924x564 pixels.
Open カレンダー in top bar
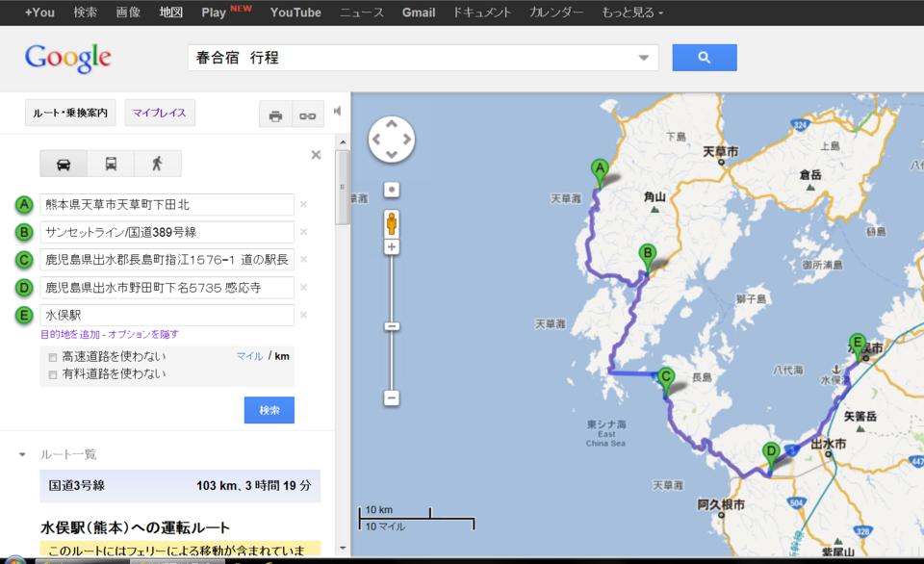coord(555,13)
